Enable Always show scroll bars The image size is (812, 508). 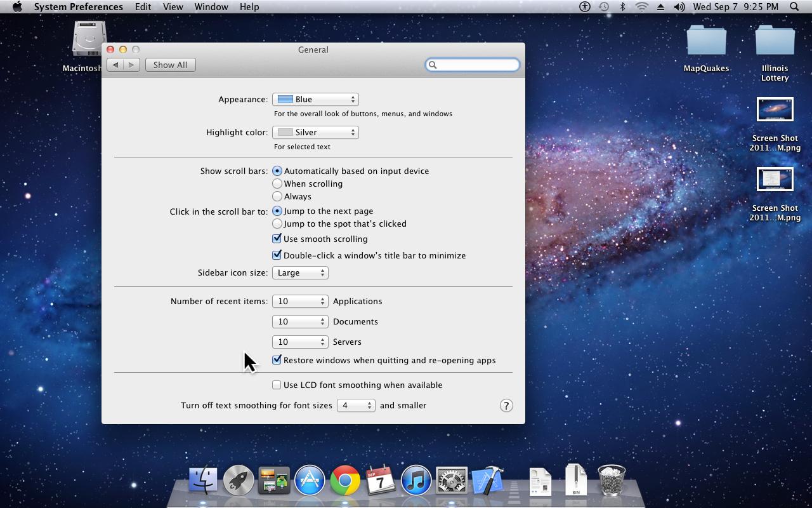(x=277, y=196)
